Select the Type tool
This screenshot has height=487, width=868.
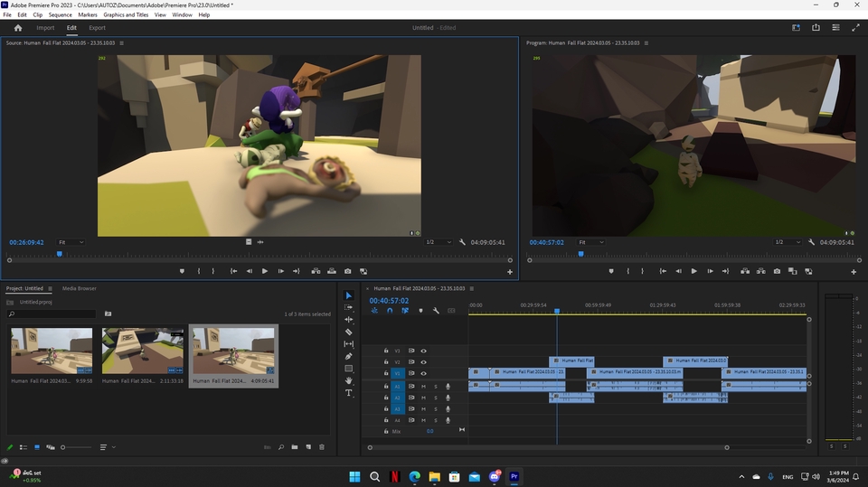pos(349,393)
